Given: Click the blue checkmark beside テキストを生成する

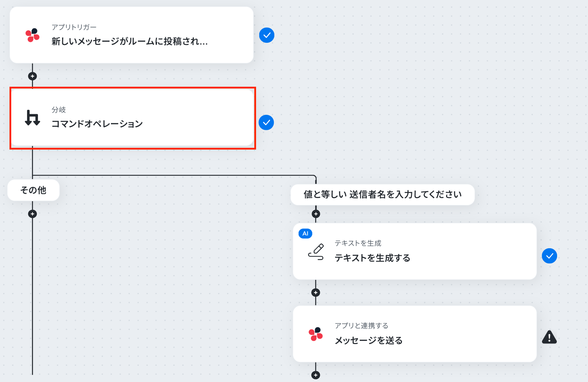Looking at the screenshot, I should (549, 256).
